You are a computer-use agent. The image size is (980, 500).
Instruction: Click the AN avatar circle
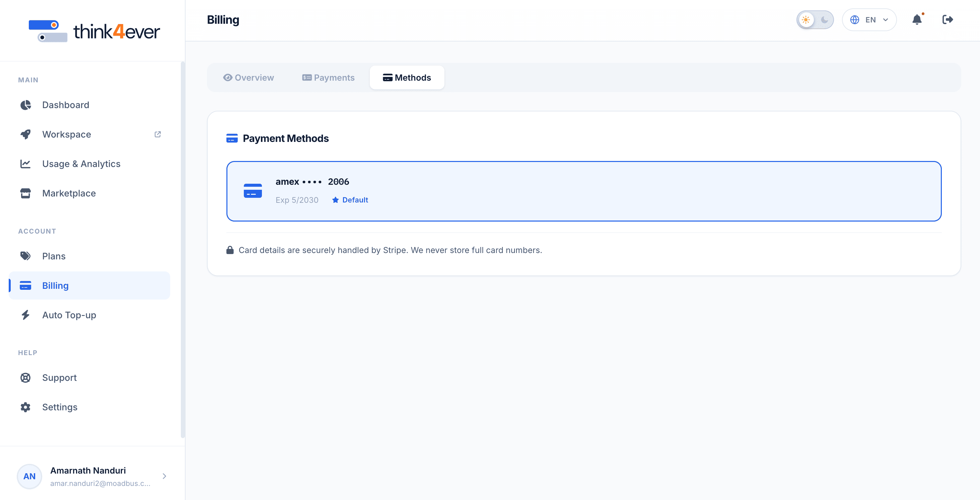(29, 477)
